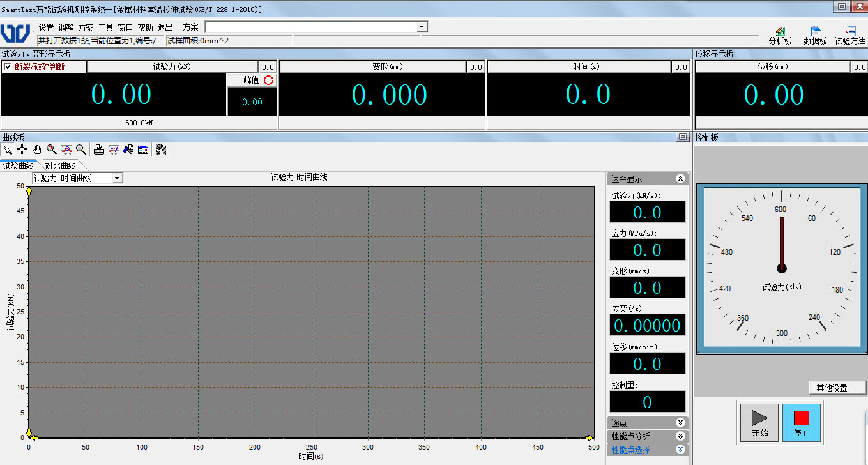Select the crosshair cursor tool

point(22,149)
